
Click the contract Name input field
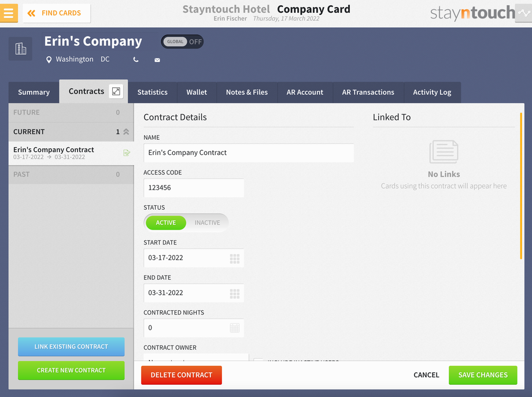coord(249,153)
